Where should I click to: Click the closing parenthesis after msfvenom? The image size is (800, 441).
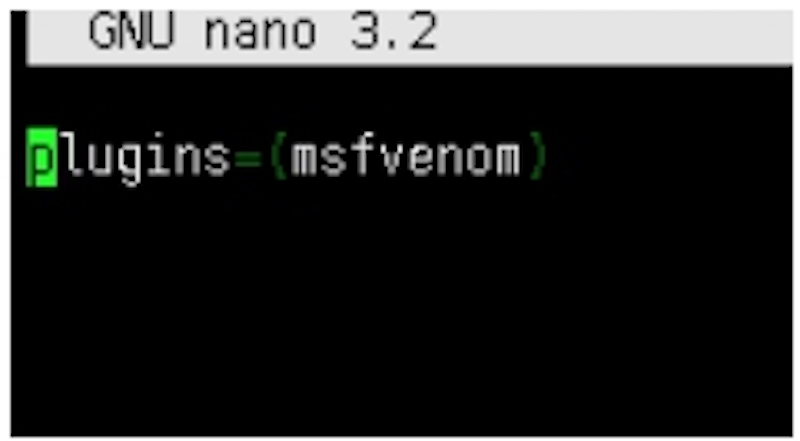[x=537, y=156]
